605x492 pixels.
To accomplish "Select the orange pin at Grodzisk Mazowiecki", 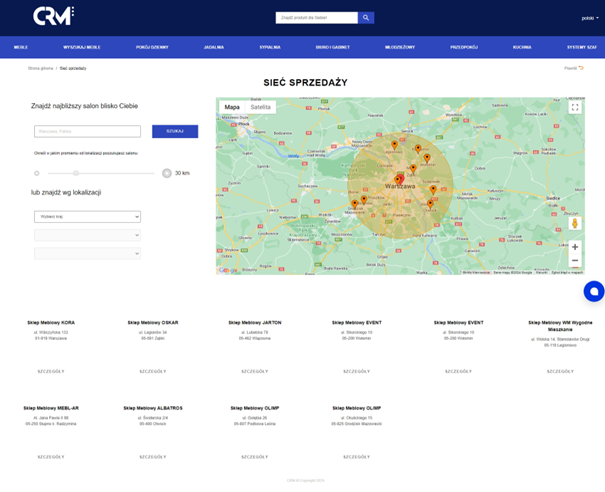I will 355,204.
